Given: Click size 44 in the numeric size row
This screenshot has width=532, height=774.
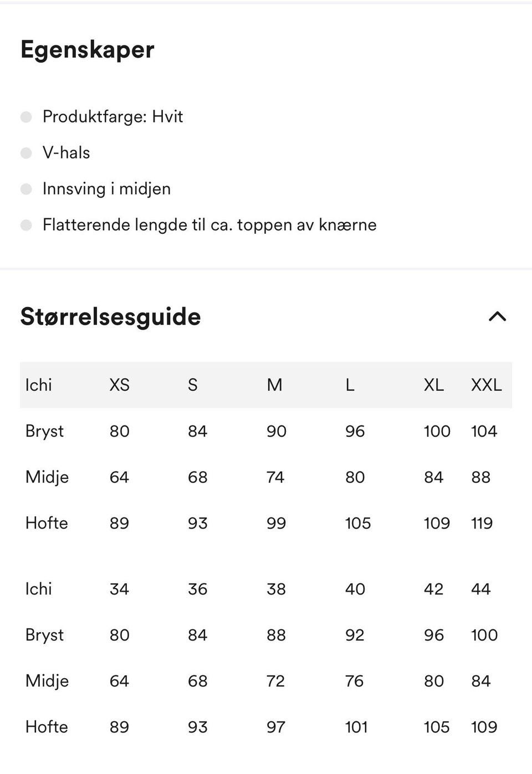Looking at the screenshot, I should click(x=480, y=589).
